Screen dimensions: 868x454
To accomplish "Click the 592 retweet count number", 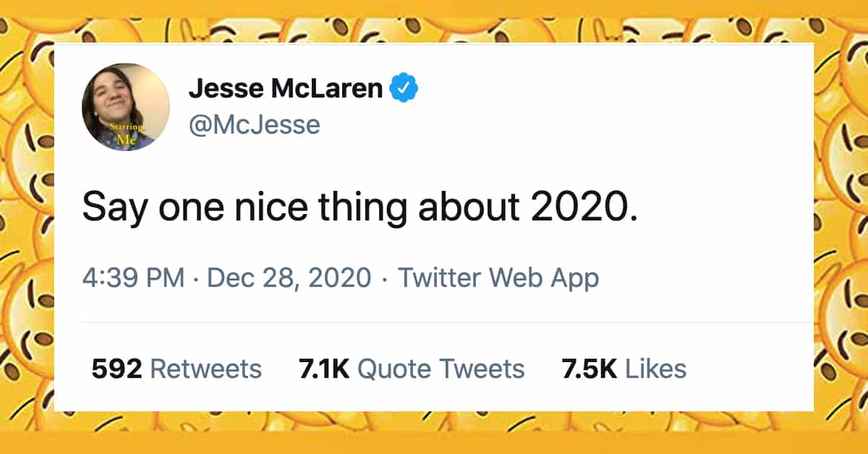I will tap(116, 369).
